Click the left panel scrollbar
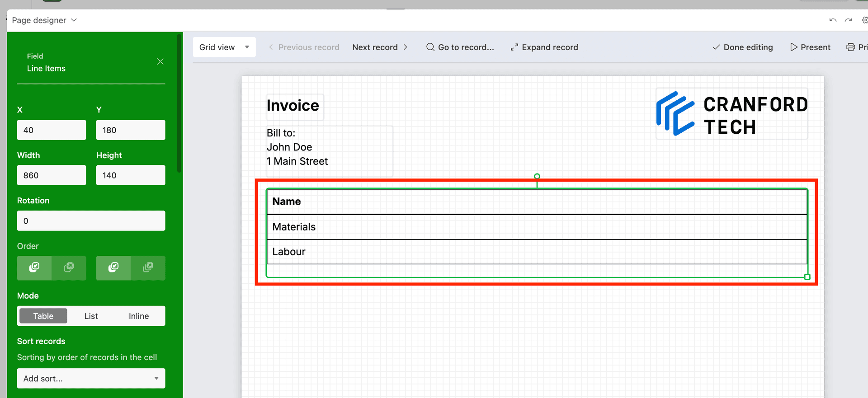The width and height of the screenshot is (868, 398). [x=179, y=104]
